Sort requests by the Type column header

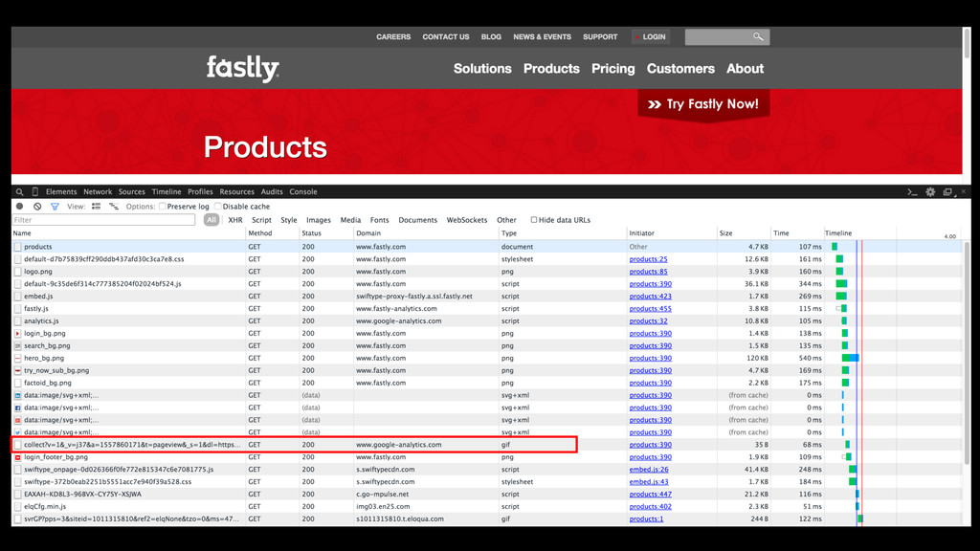(563, 233)
